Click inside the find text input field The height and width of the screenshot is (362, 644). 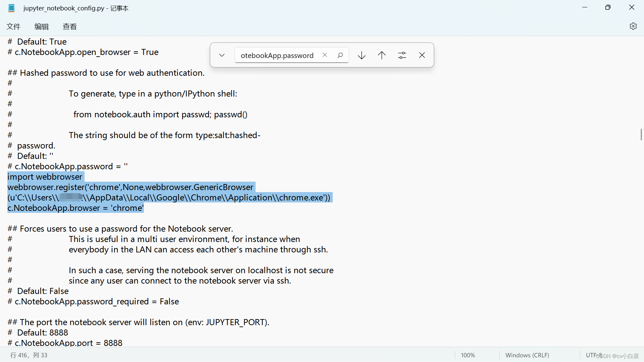point(277,55)
